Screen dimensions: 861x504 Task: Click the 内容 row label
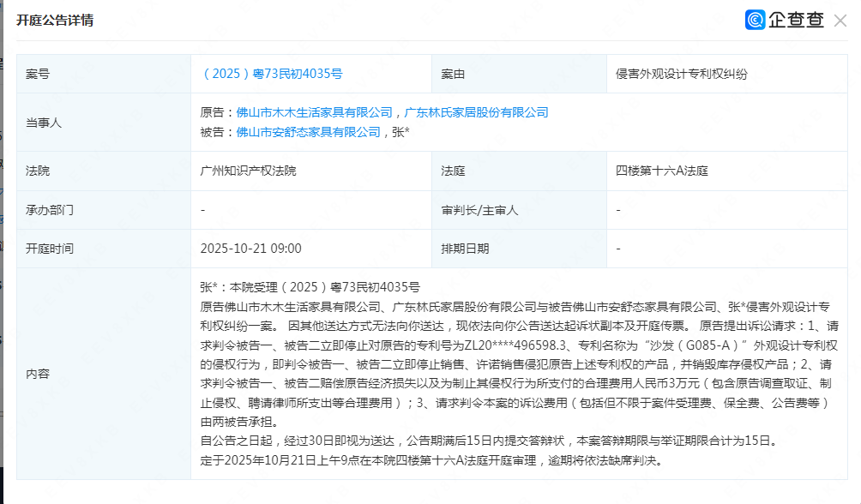click(x=38, y=374)
